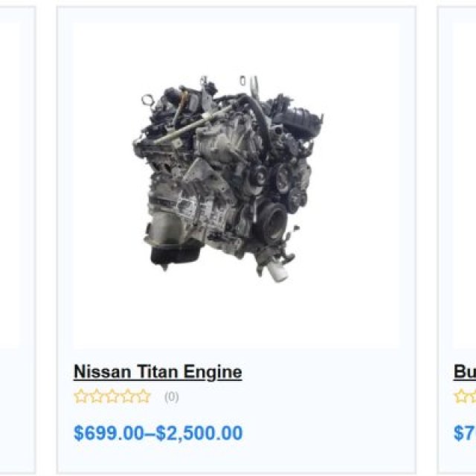Screen dimensions: 476x476
Task: Select the second rating star under Nissan Titan Engine
Action: [97, 396]
